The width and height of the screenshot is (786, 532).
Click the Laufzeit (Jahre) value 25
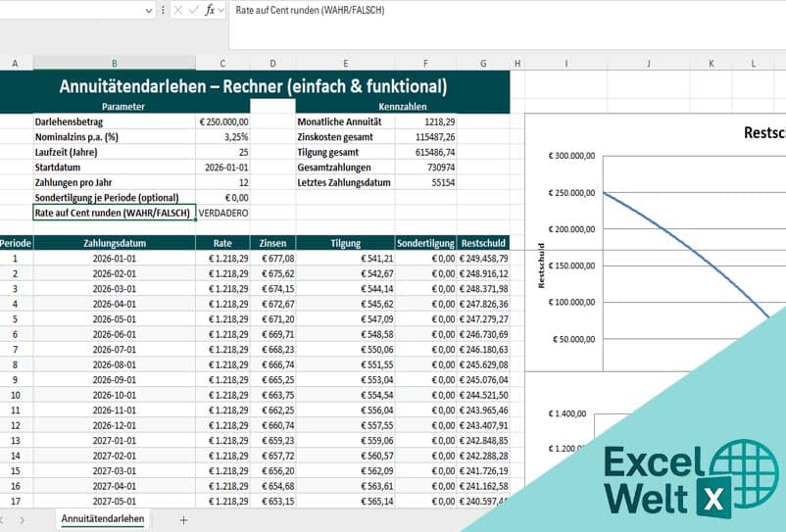click(x=222, y=152)
